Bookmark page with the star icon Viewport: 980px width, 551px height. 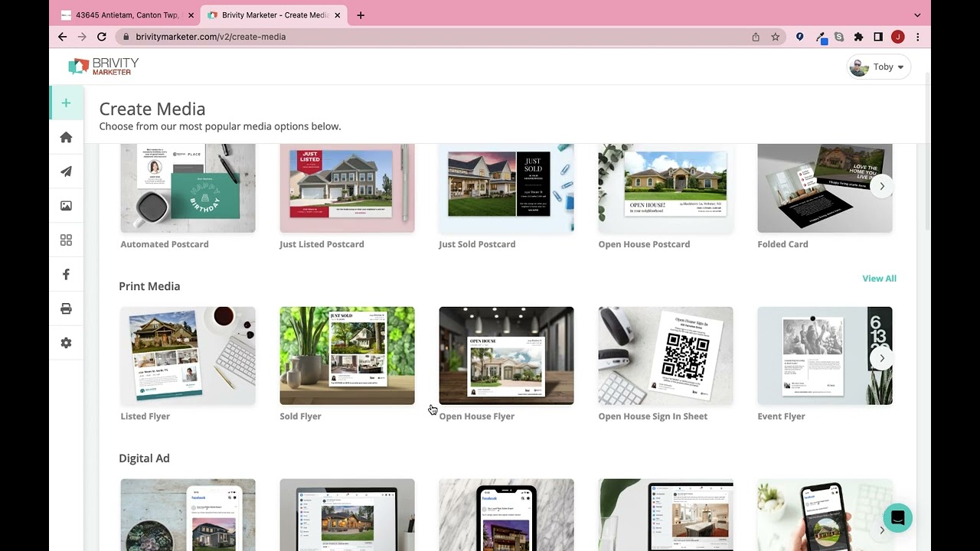click(x=775, y=37)
